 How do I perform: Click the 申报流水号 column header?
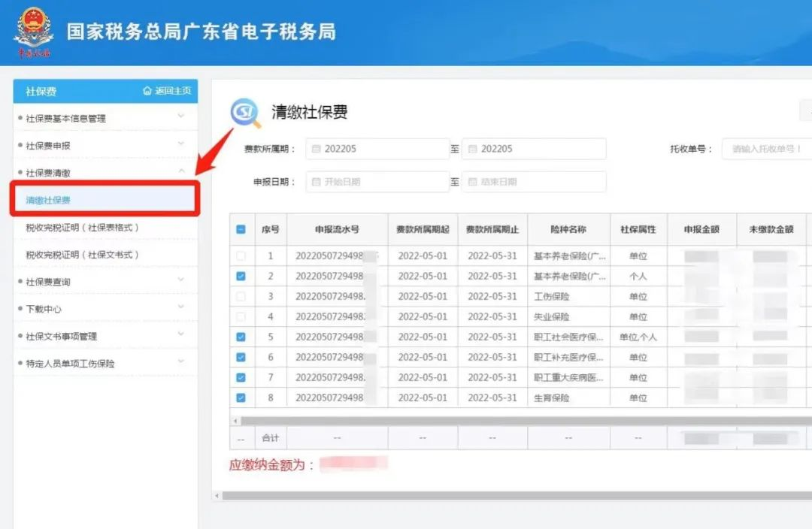click(x=337, y=229)
